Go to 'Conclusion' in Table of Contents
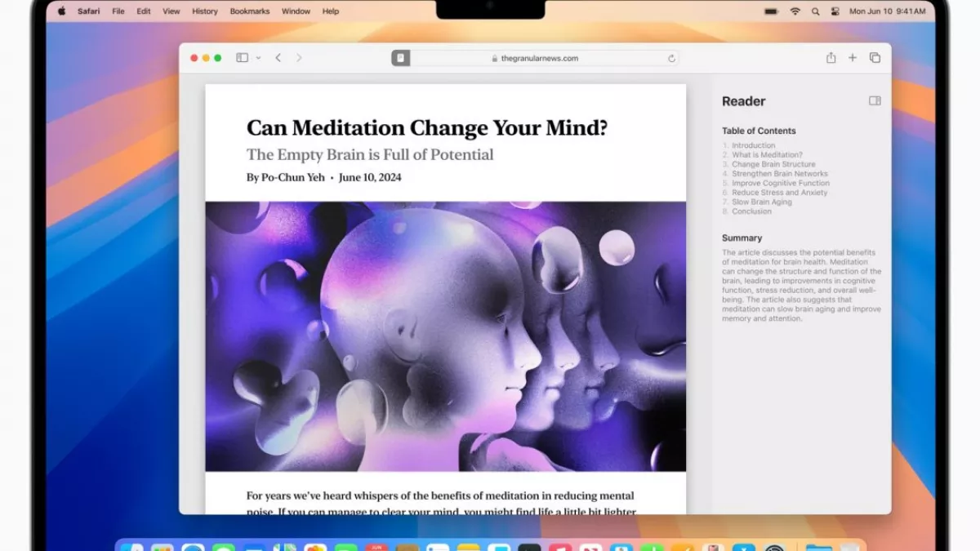This screenshot has height=551, width=980. (x=751, y=211)
